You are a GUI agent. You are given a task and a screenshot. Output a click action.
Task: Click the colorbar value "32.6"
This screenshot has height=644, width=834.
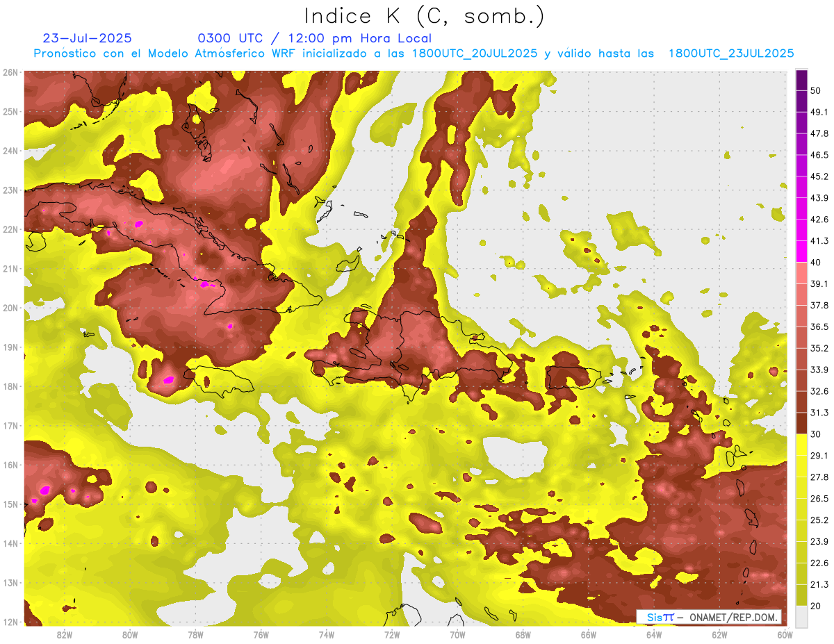coord(819,391)
